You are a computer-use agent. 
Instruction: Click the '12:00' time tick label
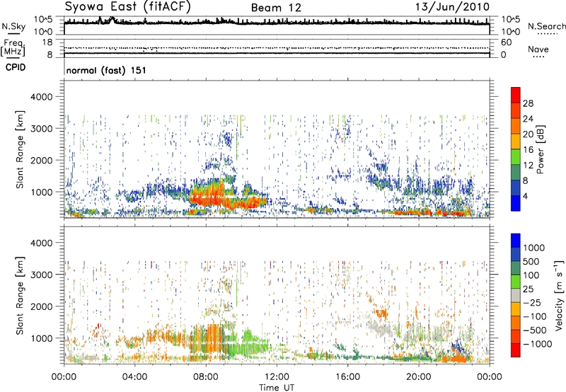coord(277,377)
